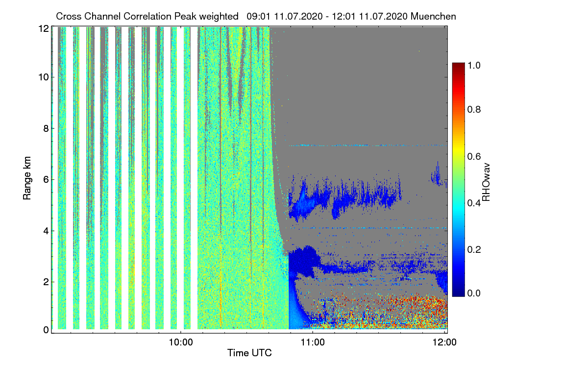Click the y-axis tick label '6'
The height and width of the screenshot is (392, 588).
[46, 179]
